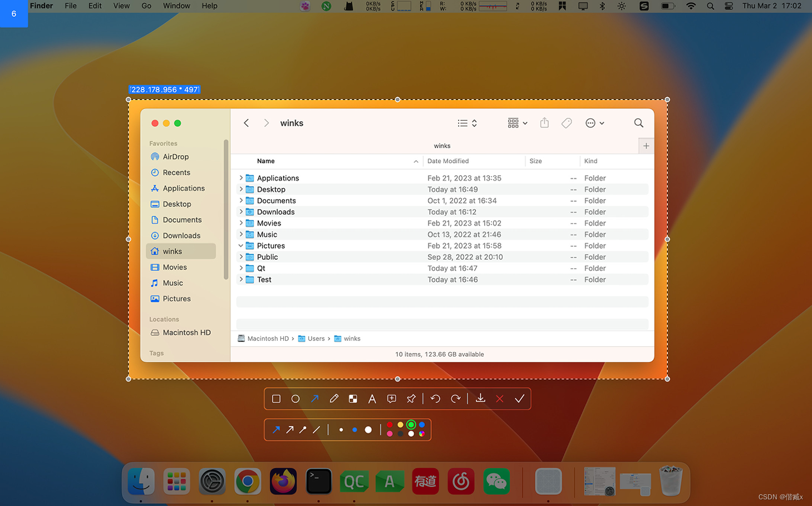Open Launchpad from the Dock
This screenshot has height=506, width=812.
(x=176, y=482)
